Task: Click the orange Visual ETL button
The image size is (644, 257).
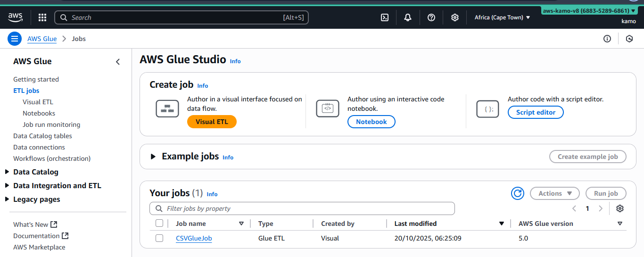Action: click(x=212, y=122)
